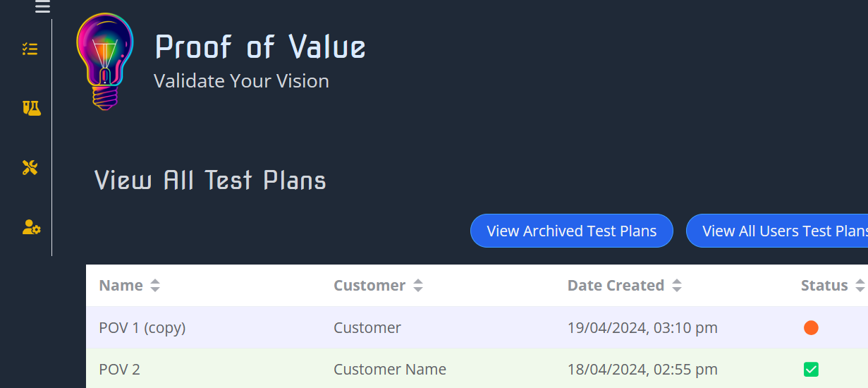
Task: Sort by Date Created column arrows
Action: [677, 286]
